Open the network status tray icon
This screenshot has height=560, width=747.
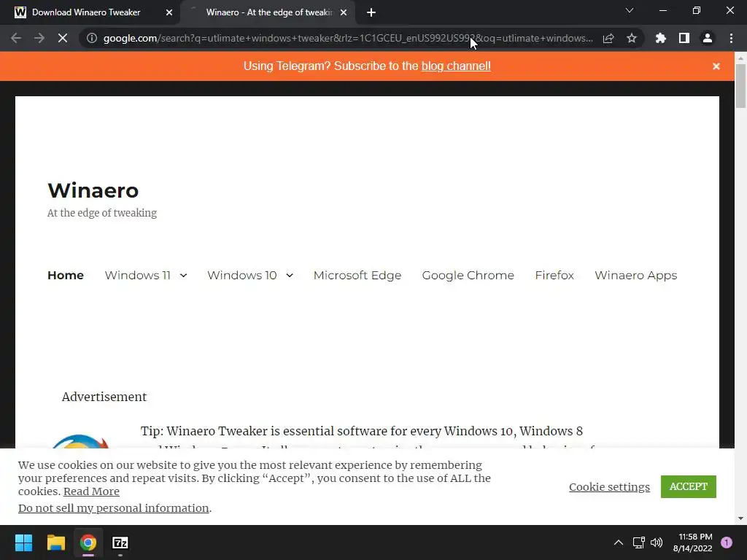[x=638, y=542]
